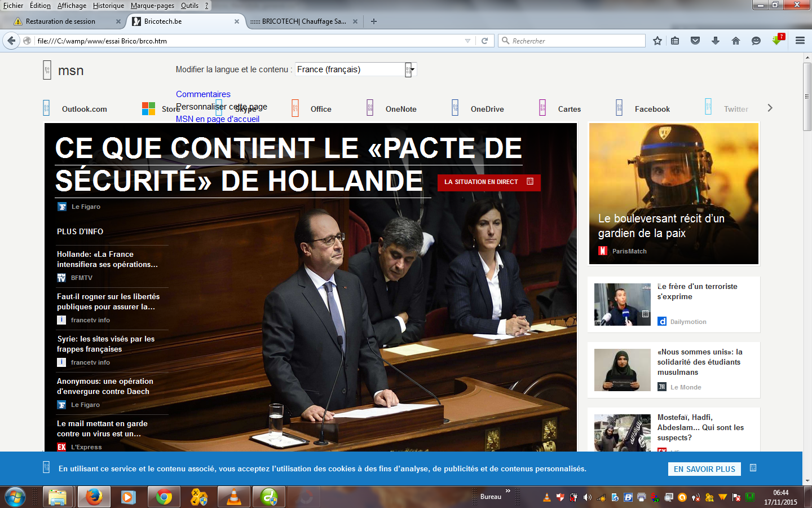Open 'Faut-il rogner sur les libertés' article
This screenshot has height=508, width=812.
click(x=108, y=301)
